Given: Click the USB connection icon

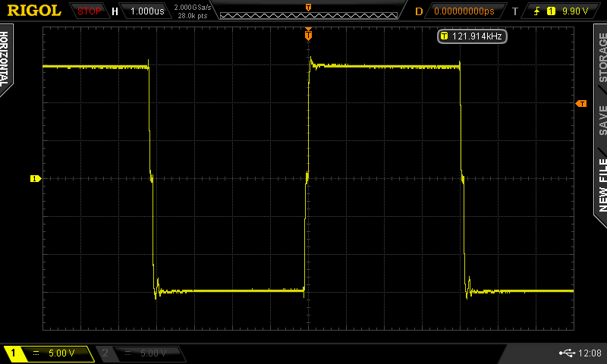Looking at the screenshot, I should pyautogui.click(x=565, y=353).
